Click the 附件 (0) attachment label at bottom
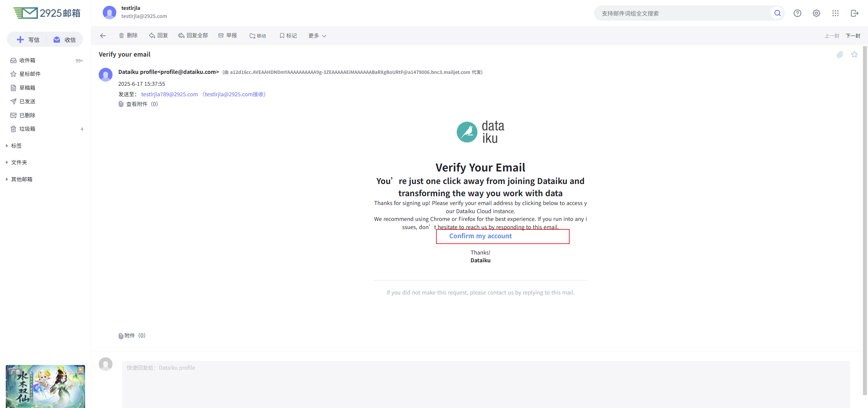The image size is (868, 408). click(x=132, y=335)
